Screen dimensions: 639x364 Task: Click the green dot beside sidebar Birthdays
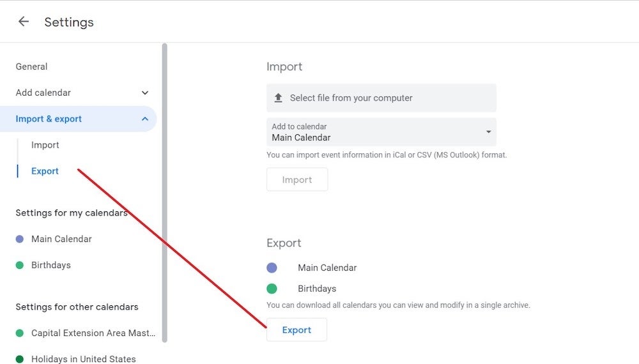[x=20, y=265]
